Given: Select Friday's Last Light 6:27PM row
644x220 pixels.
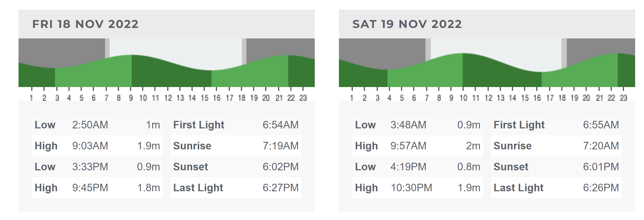Looking at the screenshot, I should (x=236, y=188).
